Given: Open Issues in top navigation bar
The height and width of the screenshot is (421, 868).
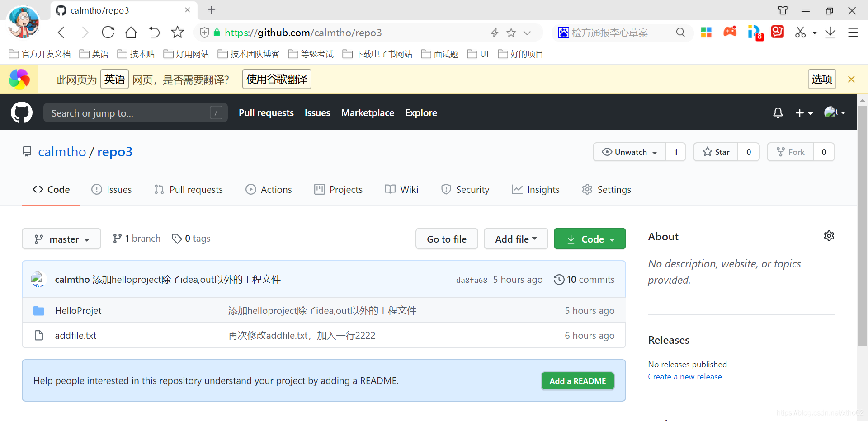Looking at the screenshot, I should pyautogui.click(x=317, y=113).
